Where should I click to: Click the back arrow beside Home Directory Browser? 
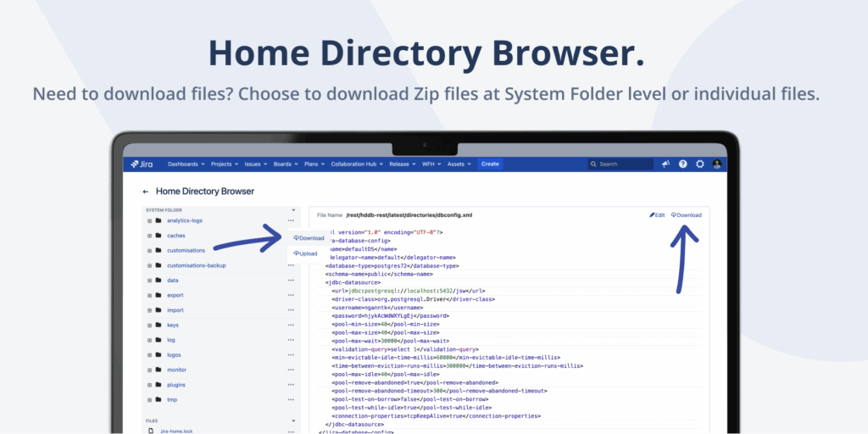146,192
